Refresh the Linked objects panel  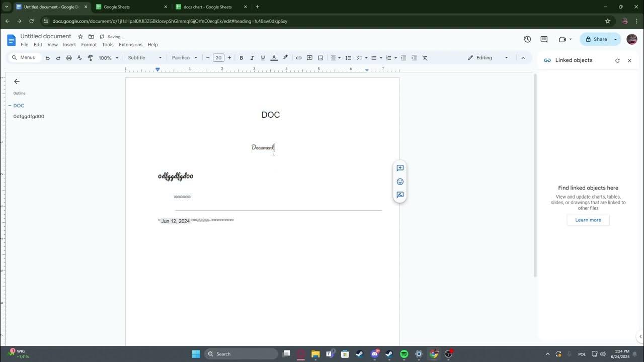point(617,60)
